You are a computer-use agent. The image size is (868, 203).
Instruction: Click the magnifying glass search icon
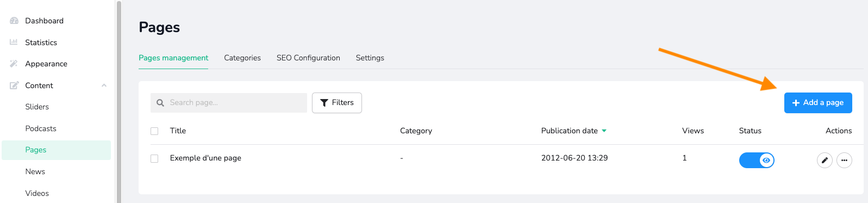pos(160,103)
